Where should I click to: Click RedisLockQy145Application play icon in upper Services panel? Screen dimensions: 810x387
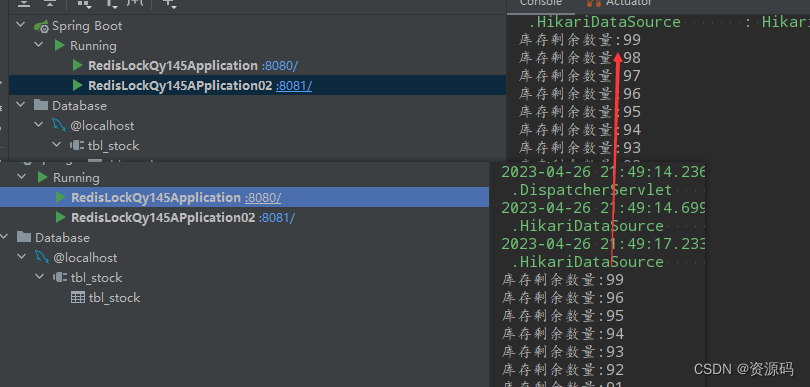pos(78,66)
